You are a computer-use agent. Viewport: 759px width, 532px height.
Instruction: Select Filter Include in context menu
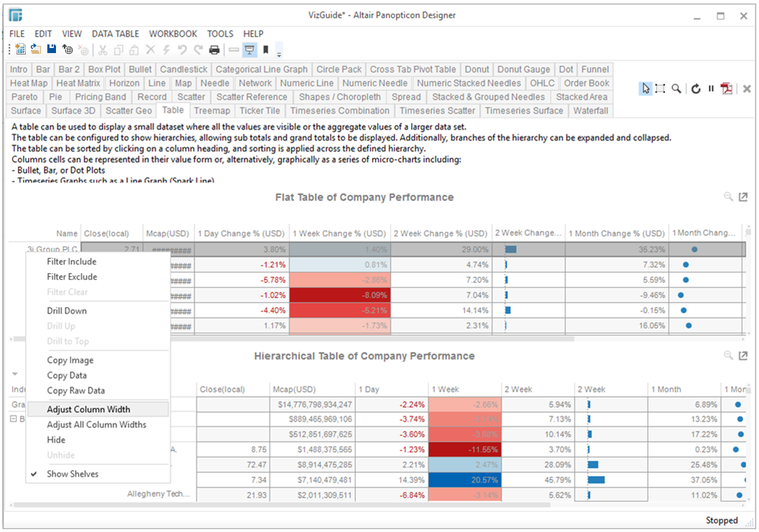[x=72, y=262]
